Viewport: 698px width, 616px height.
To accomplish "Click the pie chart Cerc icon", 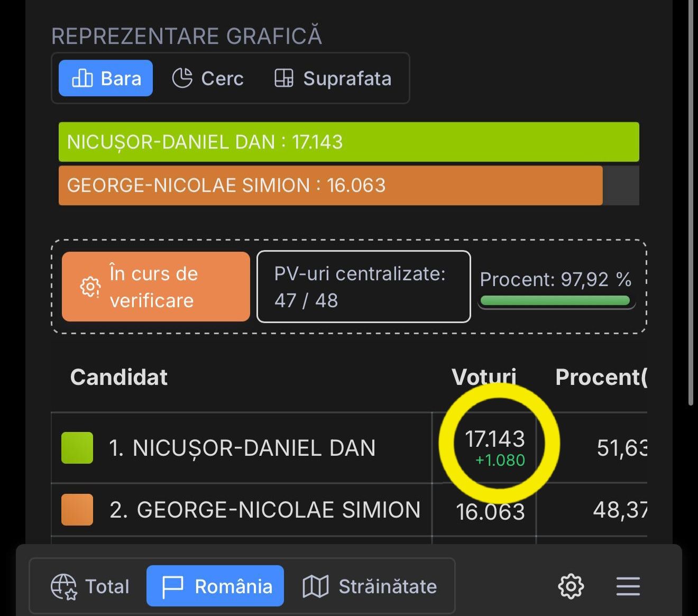I will [x=182, y=78].
